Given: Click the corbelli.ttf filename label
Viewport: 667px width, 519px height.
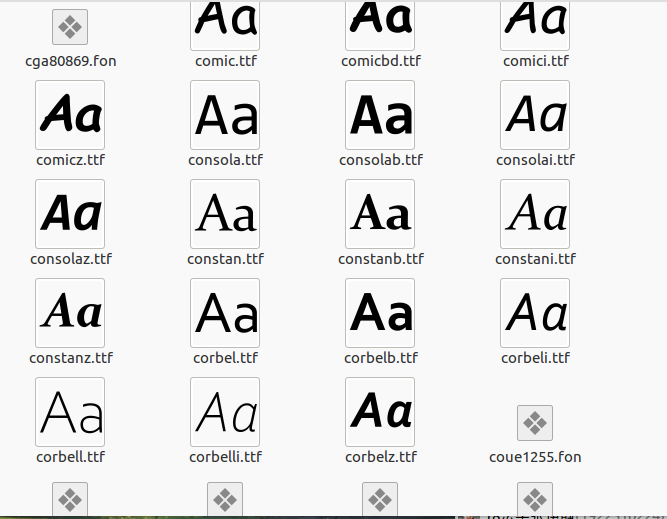Looking at the screenshot, I should pyautogui.click(x=225, y=457).
